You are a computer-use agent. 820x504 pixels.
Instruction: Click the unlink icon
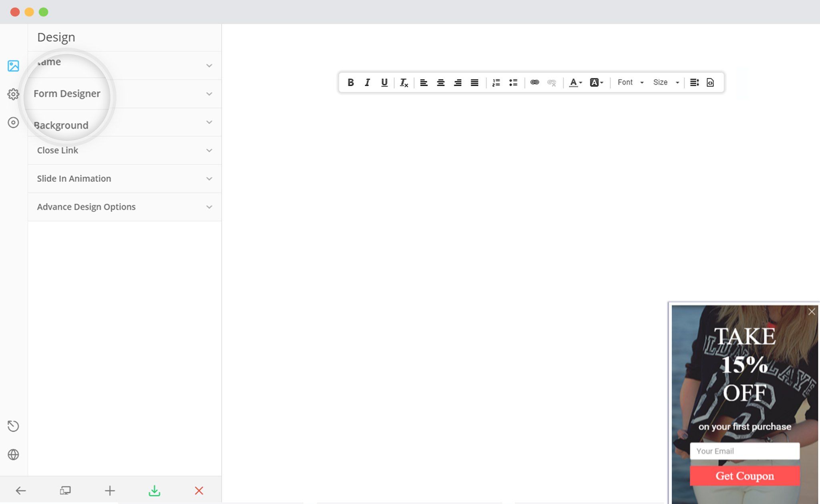click(552, 82)
